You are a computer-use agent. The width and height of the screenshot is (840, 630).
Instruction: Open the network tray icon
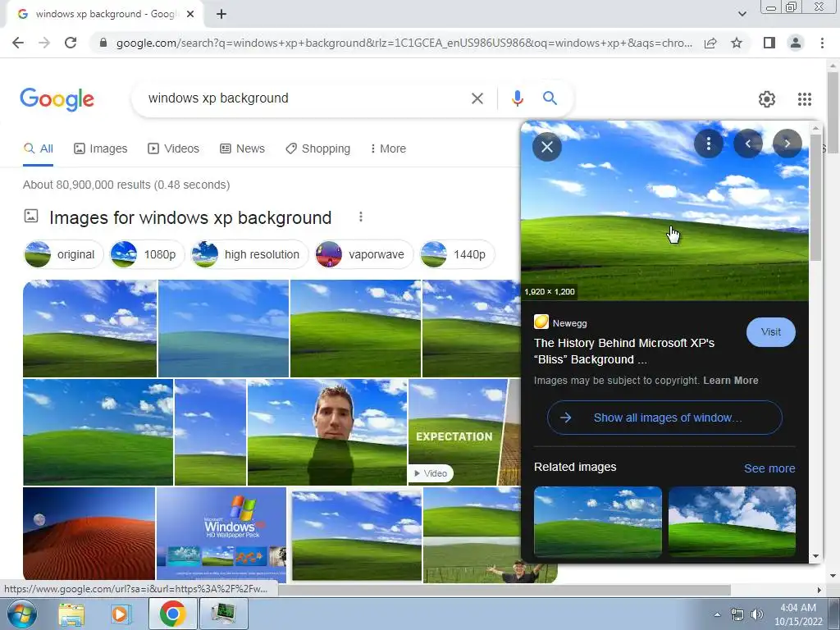click(737, 614)
